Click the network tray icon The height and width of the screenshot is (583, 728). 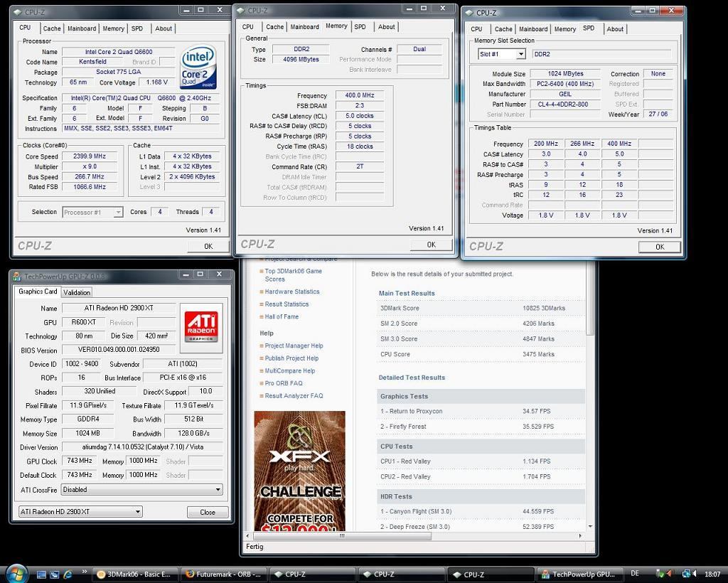point(686,574)
